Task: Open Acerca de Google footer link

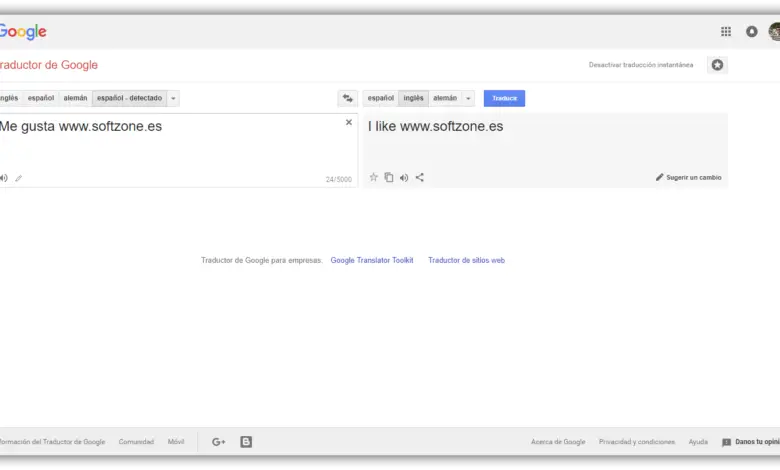Action: tap(558, 442)
